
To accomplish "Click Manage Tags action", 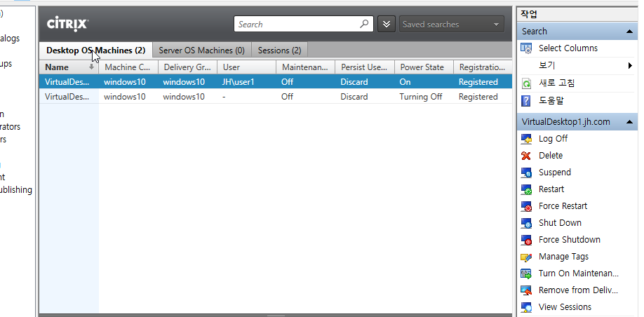I will [x=563, y=257].
